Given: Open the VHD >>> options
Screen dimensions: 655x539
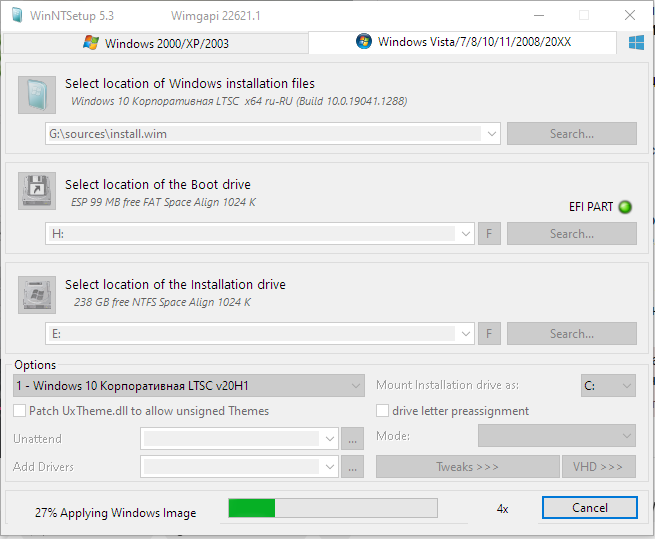Looking at the screenshot, I should click(x=599, y=466).
